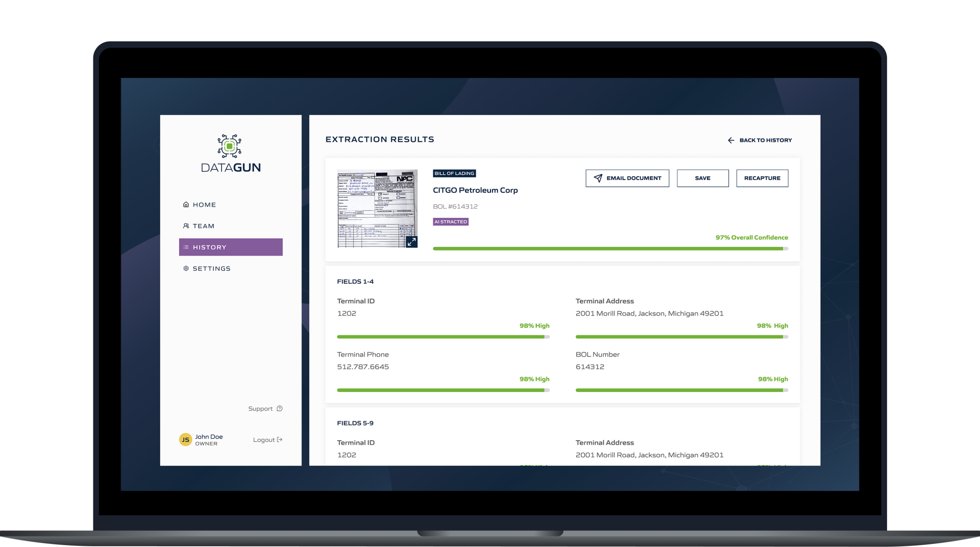Click the DataGun chip logo
Screen dimensions: 980x547
coord(229,146)
